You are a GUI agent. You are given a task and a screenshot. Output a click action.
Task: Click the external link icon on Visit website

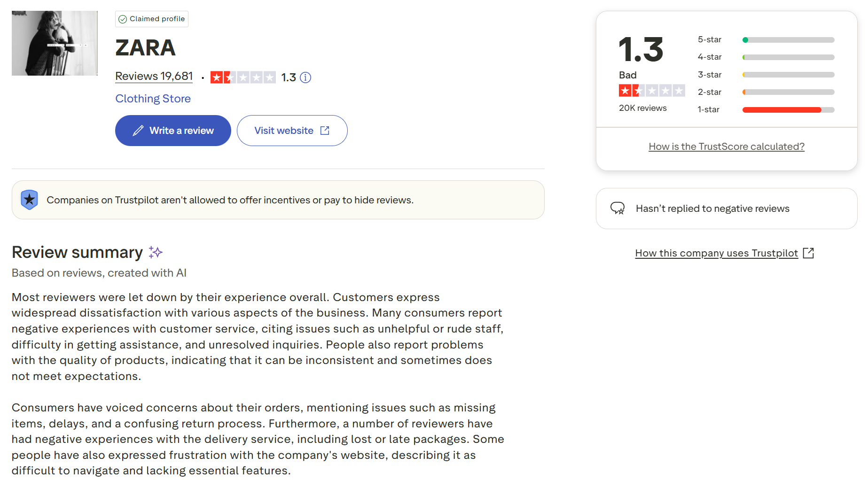click(325, 131)
